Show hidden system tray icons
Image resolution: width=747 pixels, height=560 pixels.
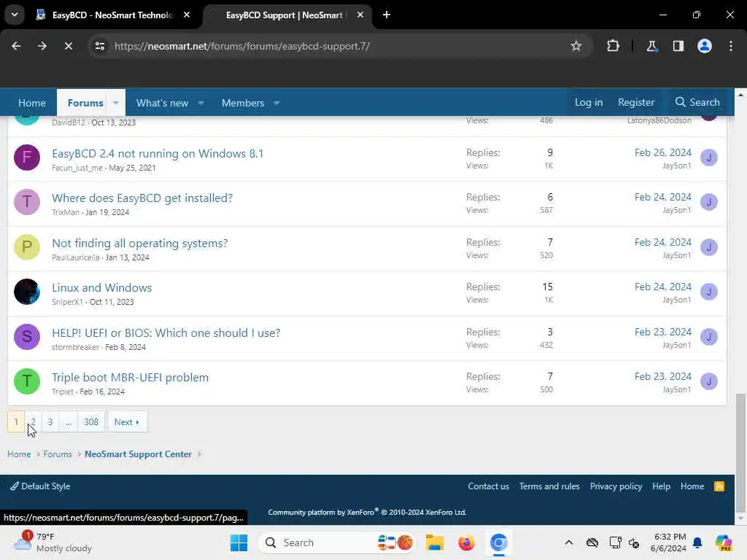click(x=569, y=542)
